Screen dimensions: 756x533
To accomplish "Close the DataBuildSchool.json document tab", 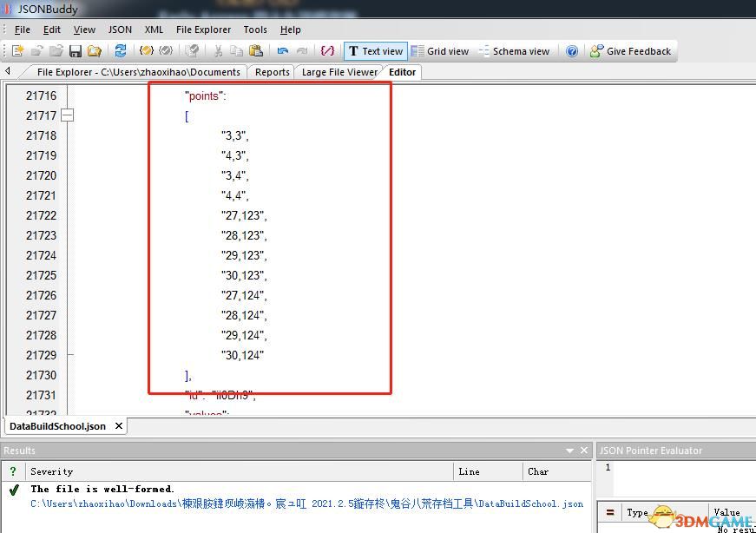I will coord(119,425).
